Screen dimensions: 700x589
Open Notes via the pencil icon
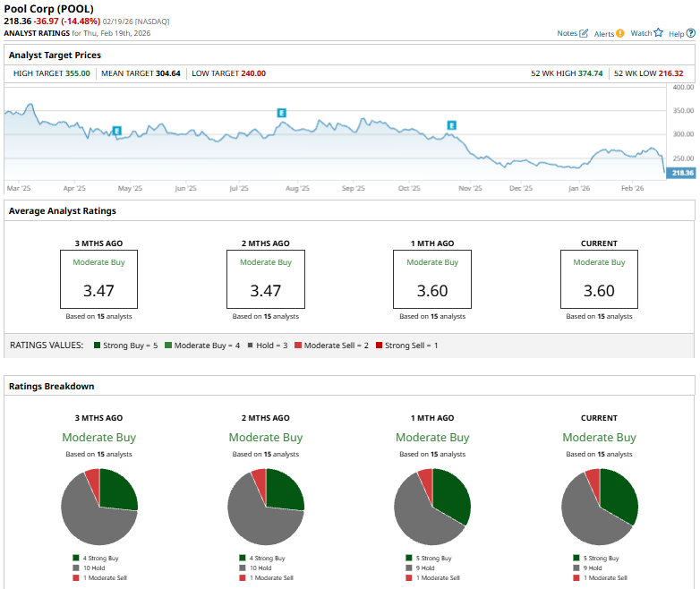coord(584,33)
